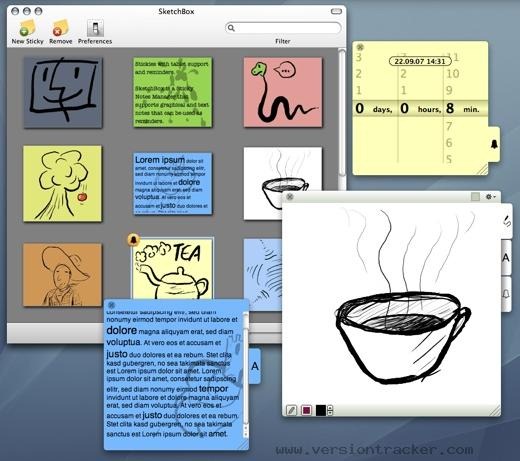
Task: Click the resize grip of the drawing sticky
Action: point(495,411)
